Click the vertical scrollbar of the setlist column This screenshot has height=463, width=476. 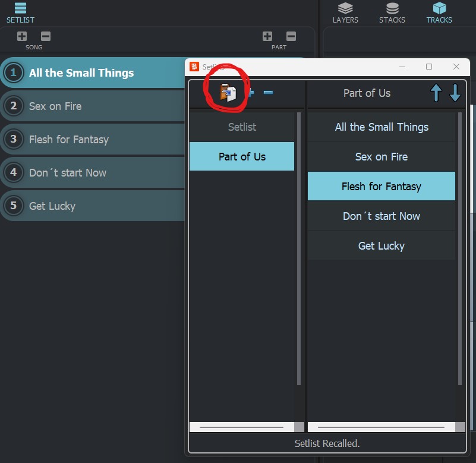299,248
